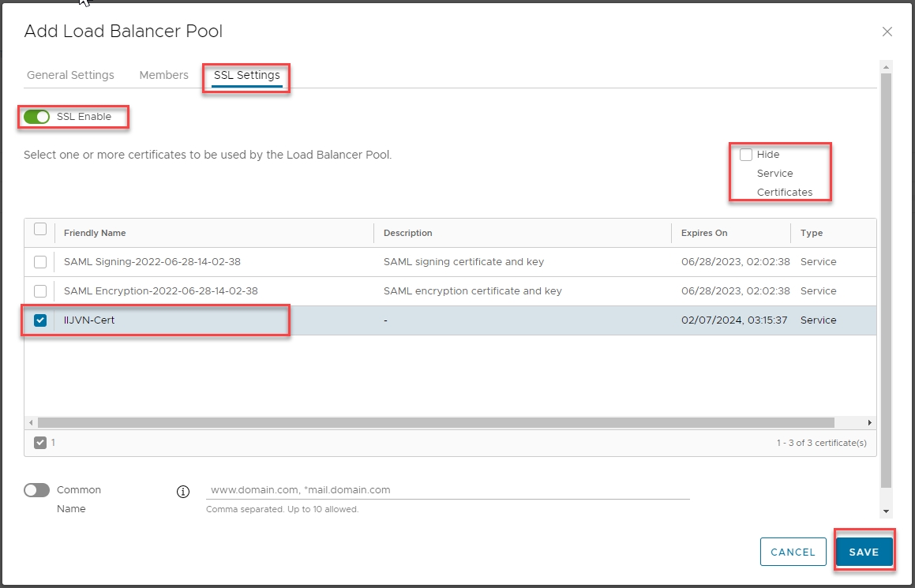Viewport: 915px width, 588px height.
Task: Select the SAML Signing certificate checkbox
Action: pyautogui.click(x=40, y=262)
